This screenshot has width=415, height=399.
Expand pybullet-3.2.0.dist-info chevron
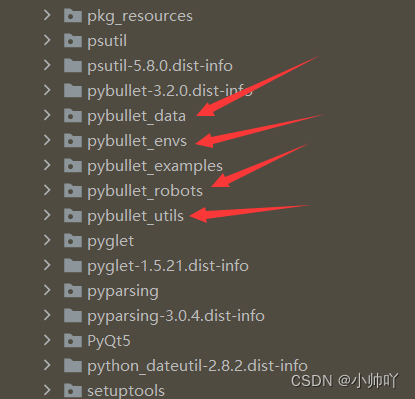click(x=47, y=90)
